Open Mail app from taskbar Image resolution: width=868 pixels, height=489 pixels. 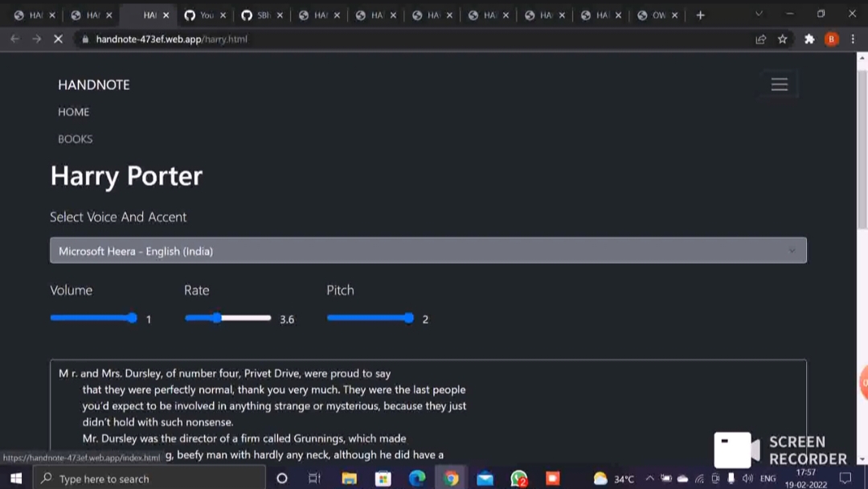(x=485, y=479)
